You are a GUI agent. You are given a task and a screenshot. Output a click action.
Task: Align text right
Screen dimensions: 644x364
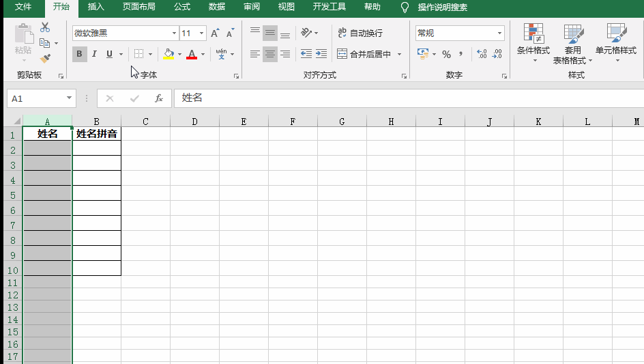pos(285,54)
